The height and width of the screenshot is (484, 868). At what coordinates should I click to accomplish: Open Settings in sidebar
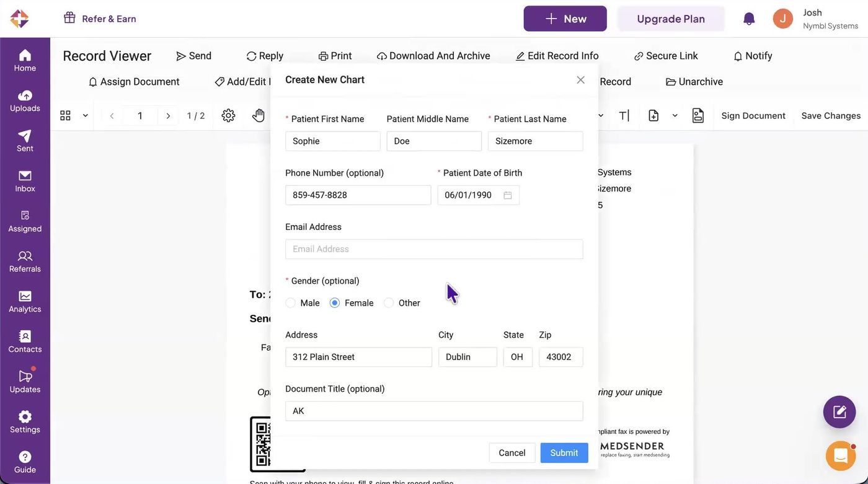(x=25, y=422)
